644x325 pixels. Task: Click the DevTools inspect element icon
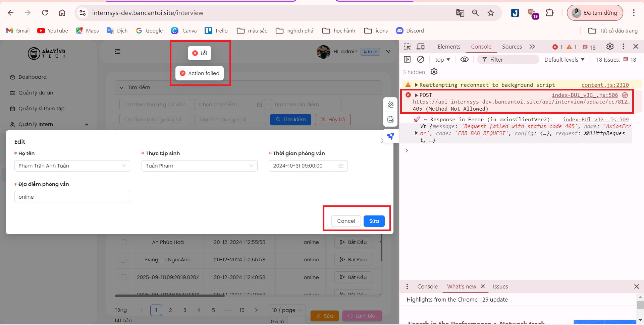pos(407,47)
